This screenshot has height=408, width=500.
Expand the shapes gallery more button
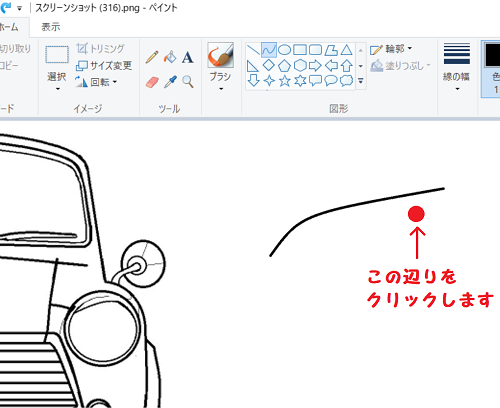pos(361,81)
